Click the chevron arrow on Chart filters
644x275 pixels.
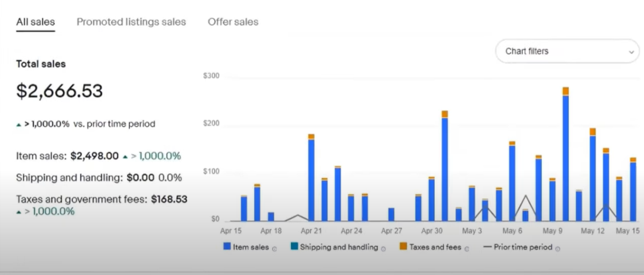(x=631, y=52)
